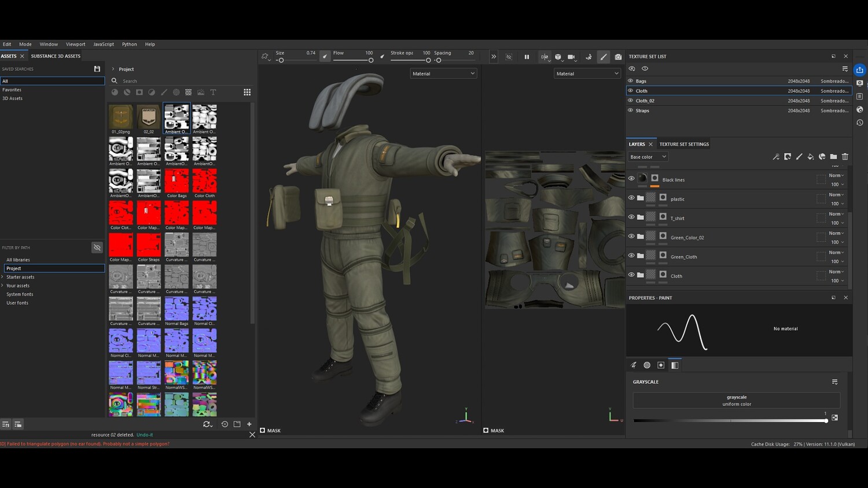Open the 3D viewport Material dropdown
This screenshot has height=488, width=868.
tap(443, 73)
